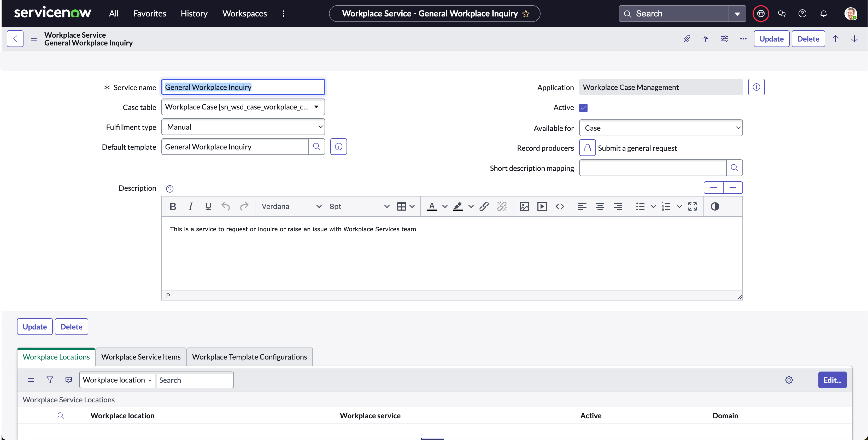Insert image into description

[524, 206]
